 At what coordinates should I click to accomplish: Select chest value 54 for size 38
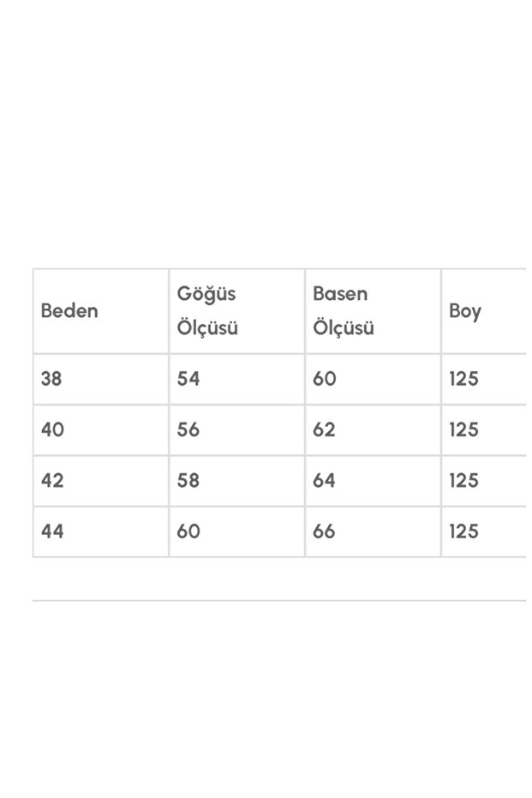tap(188, 378)
